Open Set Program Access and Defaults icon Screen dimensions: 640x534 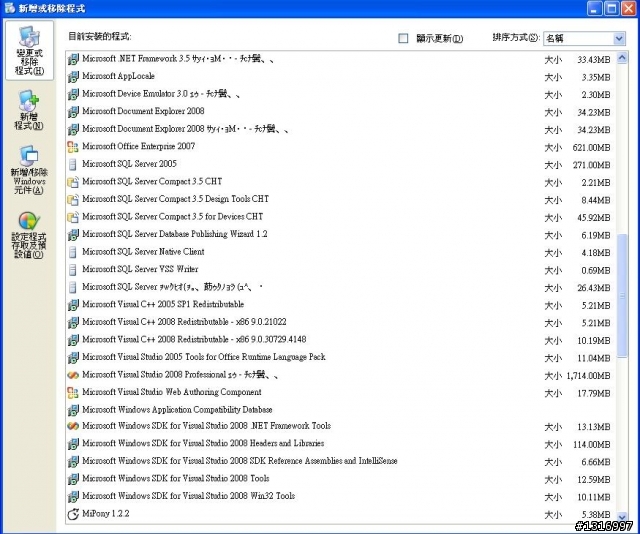point(29,235)
